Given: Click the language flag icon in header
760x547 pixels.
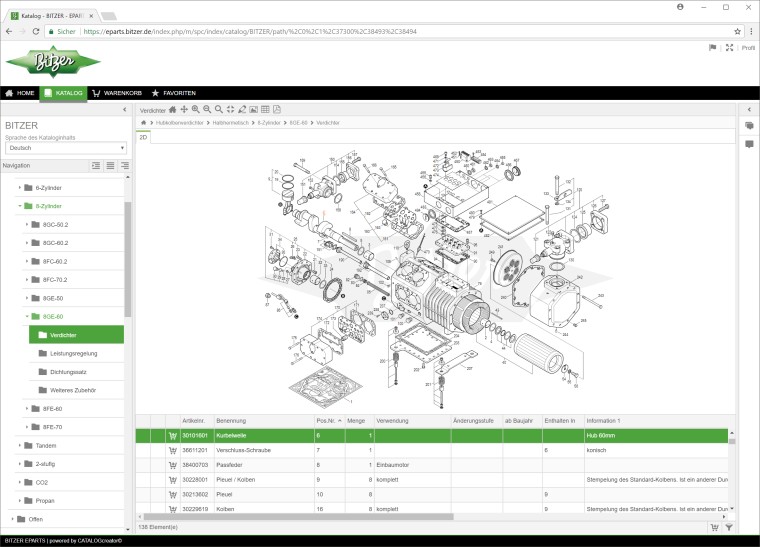Looking at the screenshot, I should tap(712, 47).
